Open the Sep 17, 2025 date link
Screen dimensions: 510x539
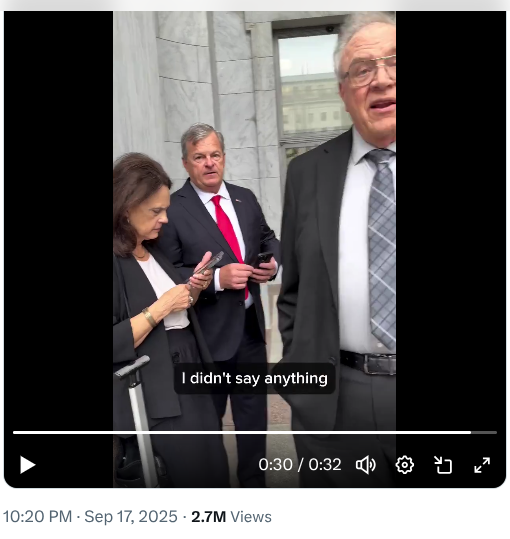pos(131,517)
